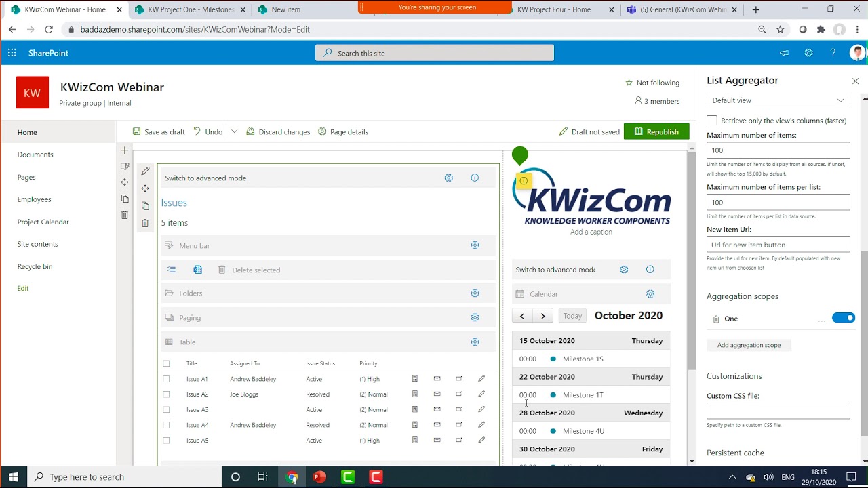Click Save as draft

tap(159, 131)
